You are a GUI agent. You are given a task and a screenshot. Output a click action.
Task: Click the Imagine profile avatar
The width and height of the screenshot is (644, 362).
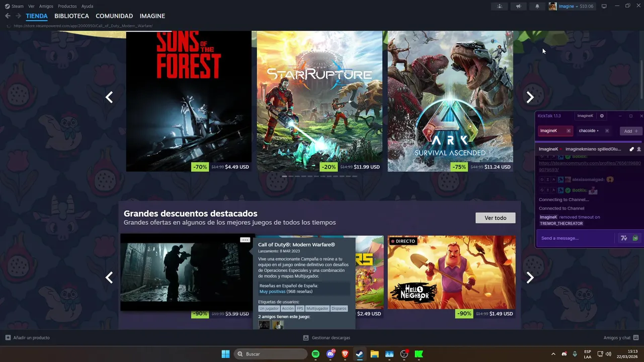553,6
